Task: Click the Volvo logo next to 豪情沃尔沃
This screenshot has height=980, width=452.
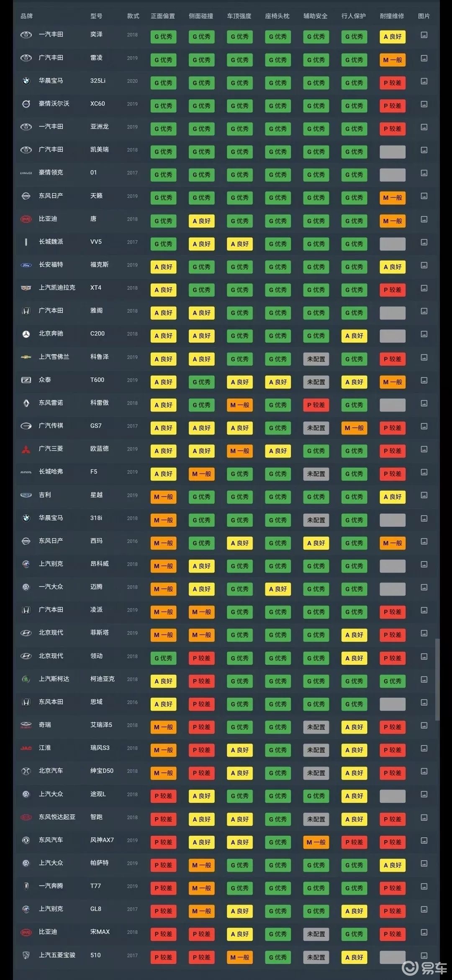Action: 26,104
